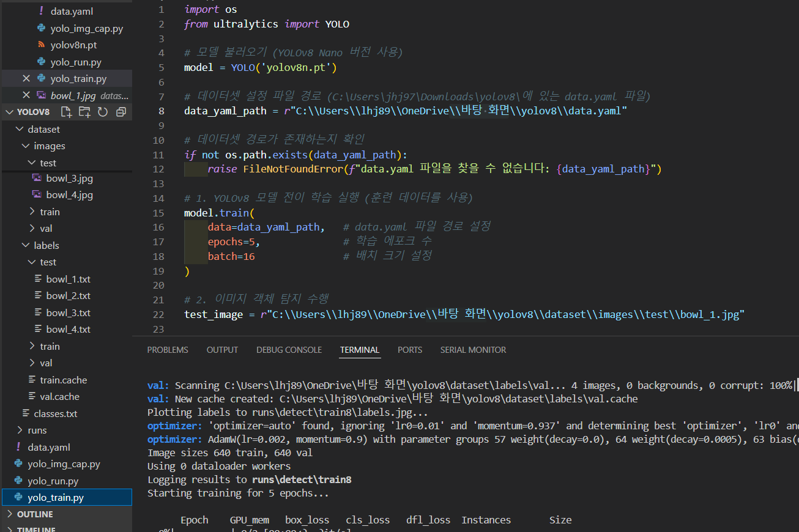The image size is (799, 532).
Task: Collapse the test folder under images
Action: click(x=32, y=163)
